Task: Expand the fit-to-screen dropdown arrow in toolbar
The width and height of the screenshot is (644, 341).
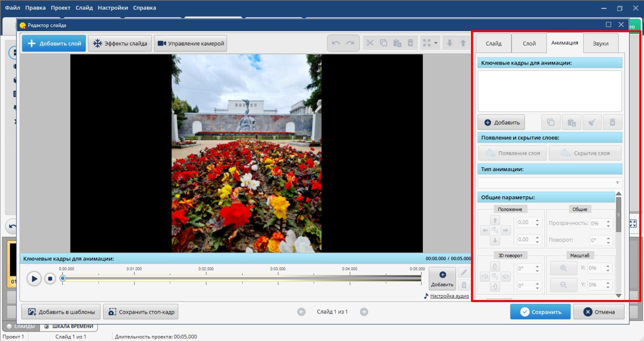Action: click(436, 43)
